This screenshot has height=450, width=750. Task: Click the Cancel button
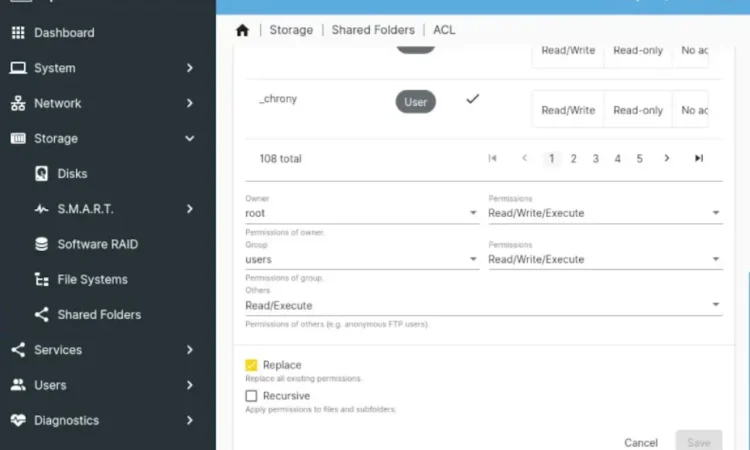coord(641,442)
